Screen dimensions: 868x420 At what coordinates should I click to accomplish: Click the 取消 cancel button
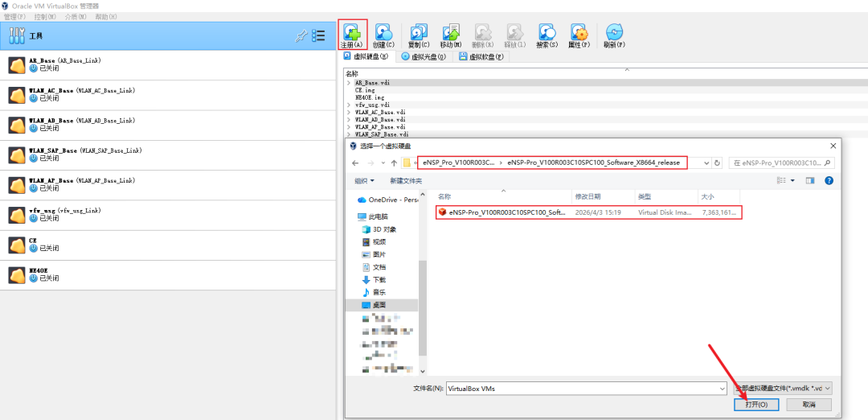click(809, 405)
